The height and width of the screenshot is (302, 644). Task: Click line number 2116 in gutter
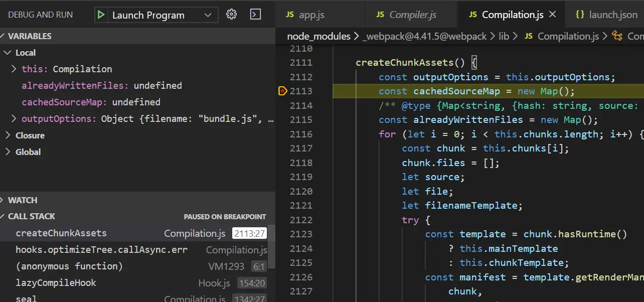[x=301, y=134]
